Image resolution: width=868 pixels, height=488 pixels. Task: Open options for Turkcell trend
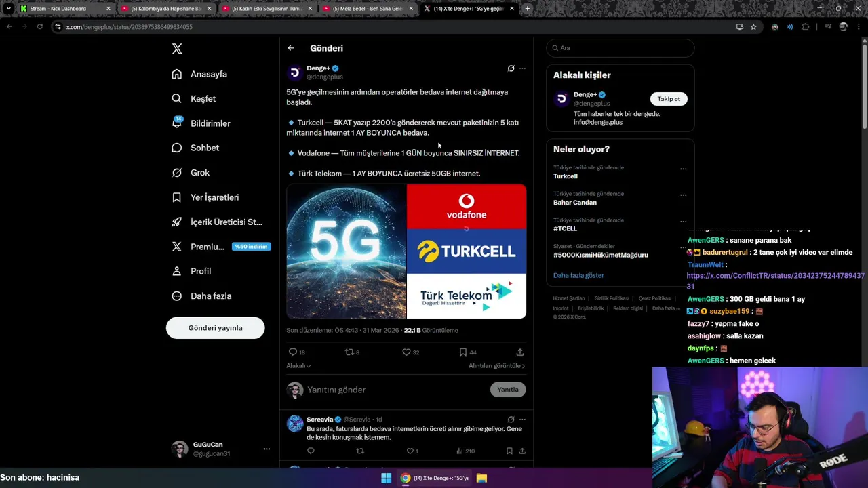click(x=683, y=169)
